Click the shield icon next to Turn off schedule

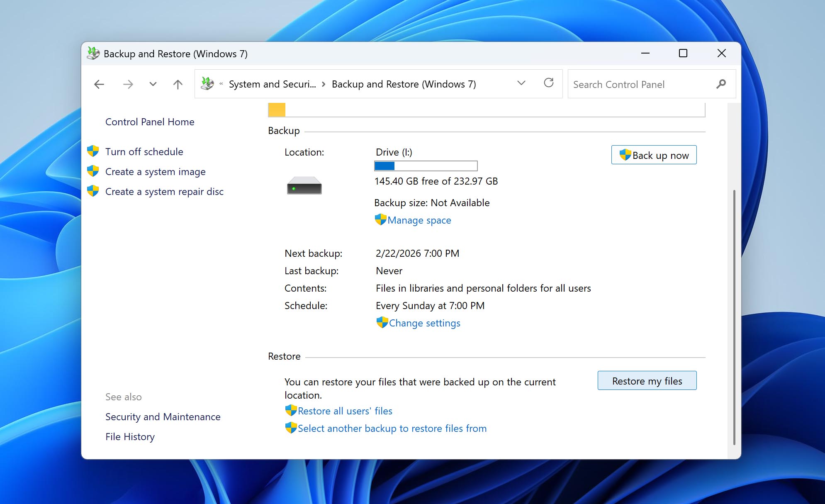93,150
